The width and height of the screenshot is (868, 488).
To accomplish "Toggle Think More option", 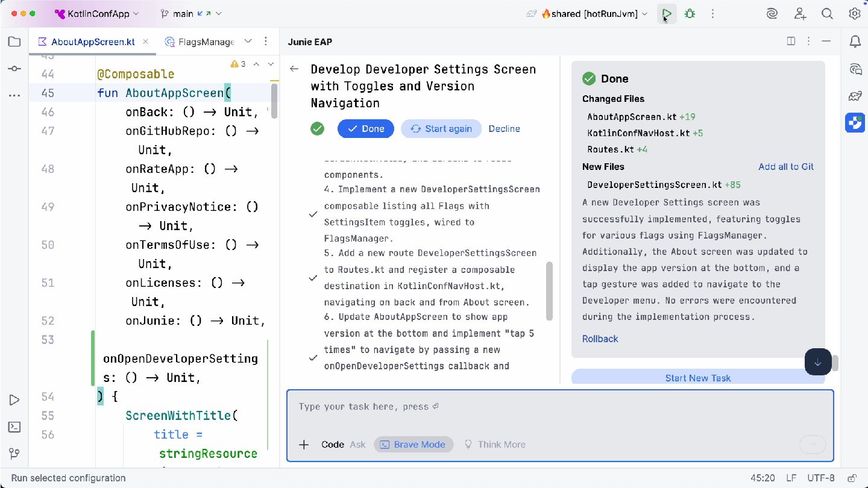I will [495, 445].
